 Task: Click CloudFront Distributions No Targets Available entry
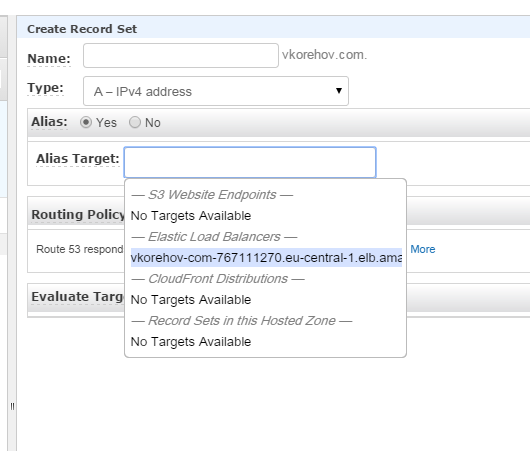point(191,300)
